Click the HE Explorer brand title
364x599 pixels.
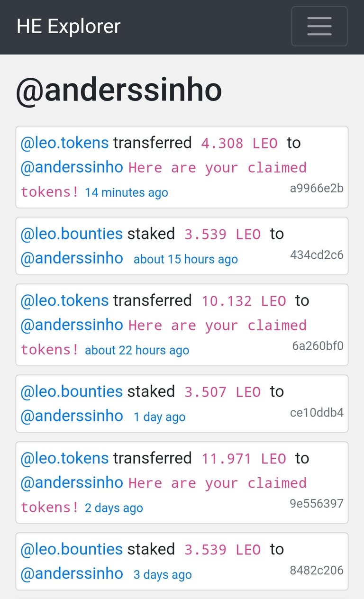coord(69,27)
